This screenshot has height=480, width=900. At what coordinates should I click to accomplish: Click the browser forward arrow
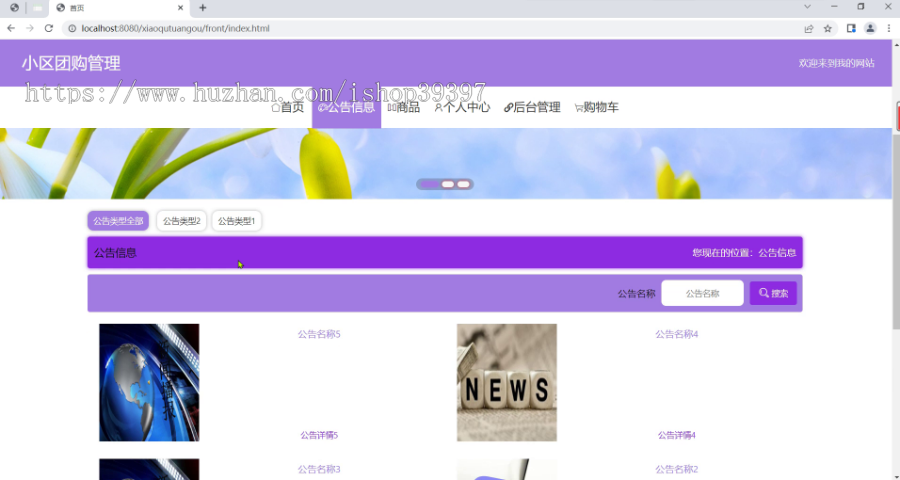(x=30, y=28)
